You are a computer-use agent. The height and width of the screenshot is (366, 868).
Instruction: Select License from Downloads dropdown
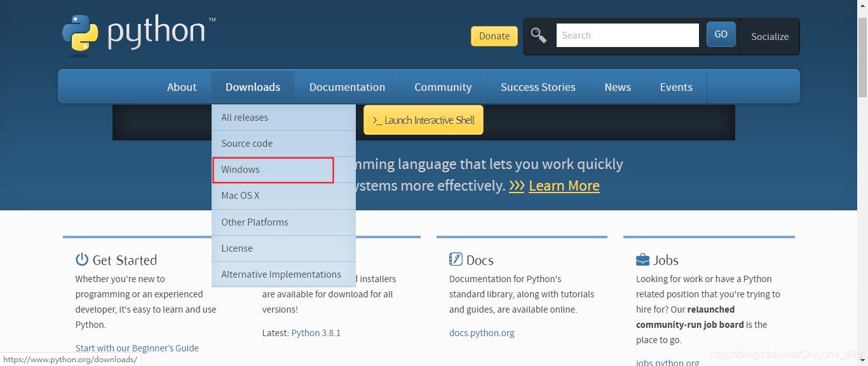pyautogui.click(x=283, y=248)
